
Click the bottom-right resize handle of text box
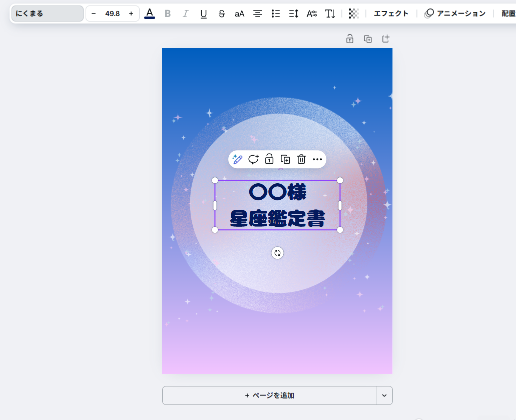point(340,230)
